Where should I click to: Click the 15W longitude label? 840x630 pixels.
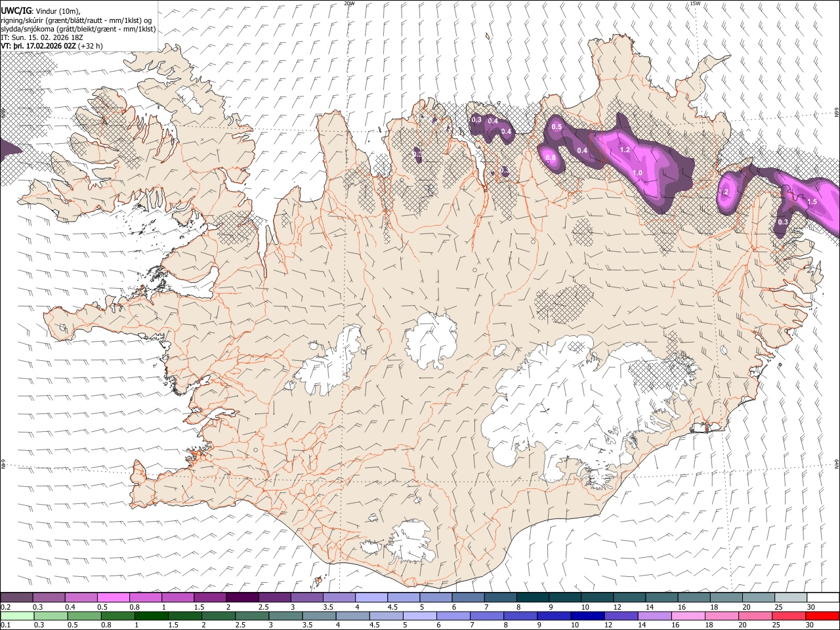click(x=695, y=3)
